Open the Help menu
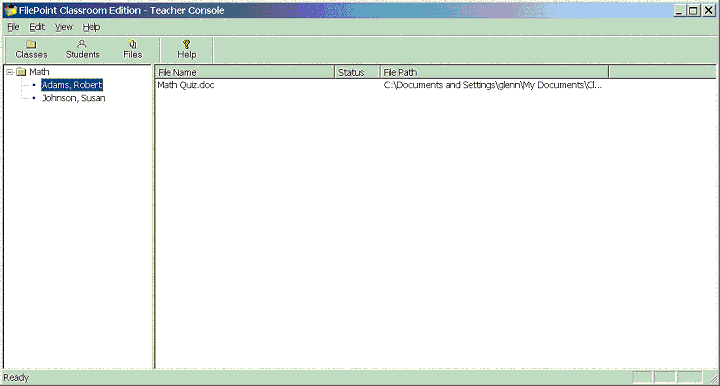 (91, 27)
